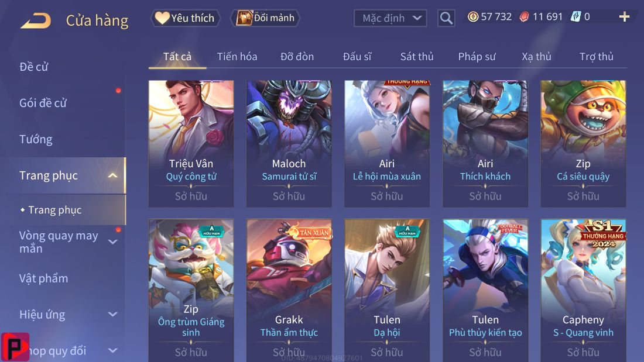The width and height of the screenshot is (644, 362).
Task: Select the Pháp sư tab
Action: 477,57
